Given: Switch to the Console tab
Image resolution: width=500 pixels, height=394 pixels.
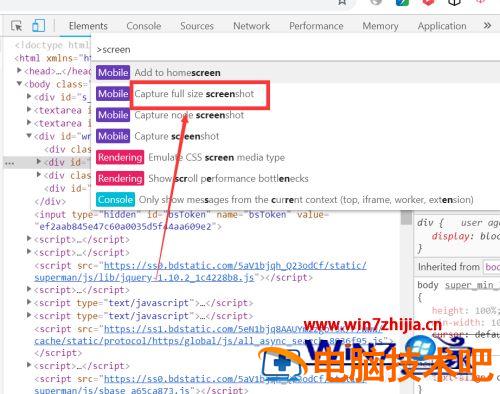Looking at the screenshot, I should click(144, 26).
